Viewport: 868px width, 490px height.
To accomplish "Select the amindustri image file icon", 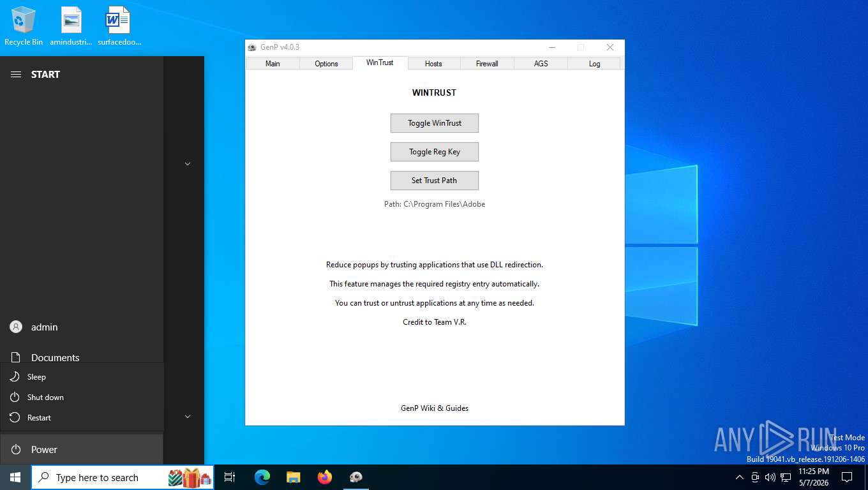I will [71, 26].
